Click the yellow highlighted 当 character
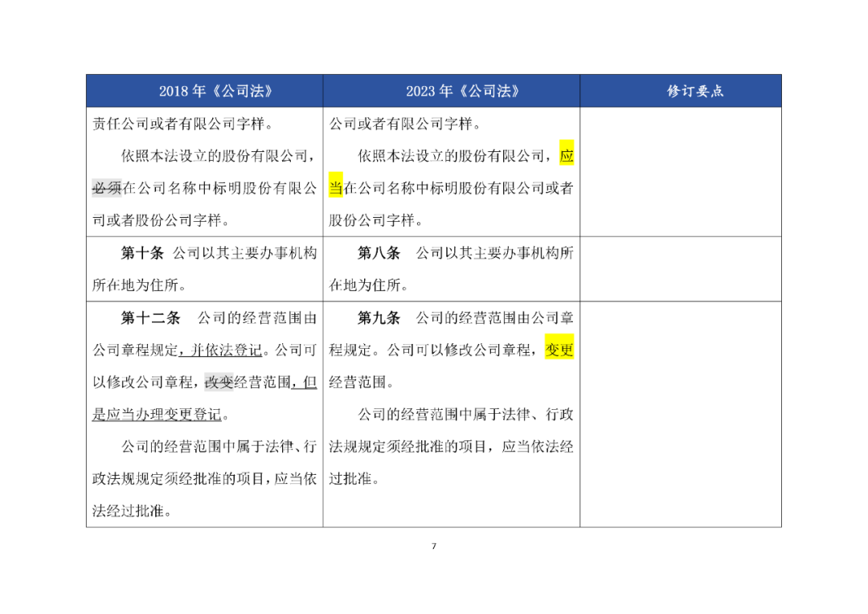 [x=336, y=188]
